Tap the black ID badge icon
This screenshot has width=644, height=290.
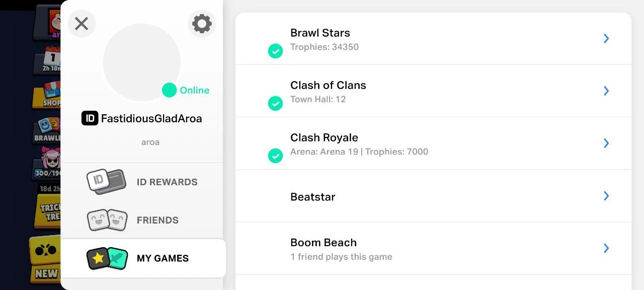tap(90, 118)
